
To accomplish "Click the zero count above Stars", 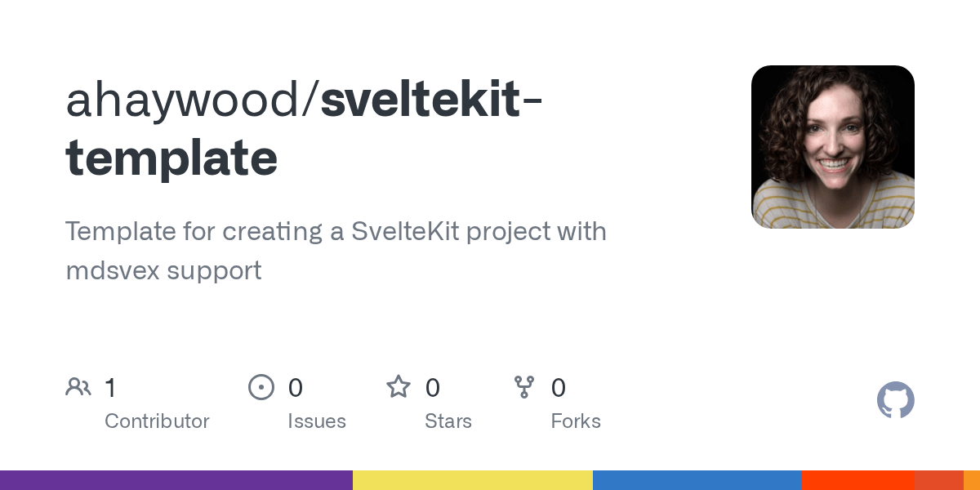I will pyautogui.click(x=433, y=387).
